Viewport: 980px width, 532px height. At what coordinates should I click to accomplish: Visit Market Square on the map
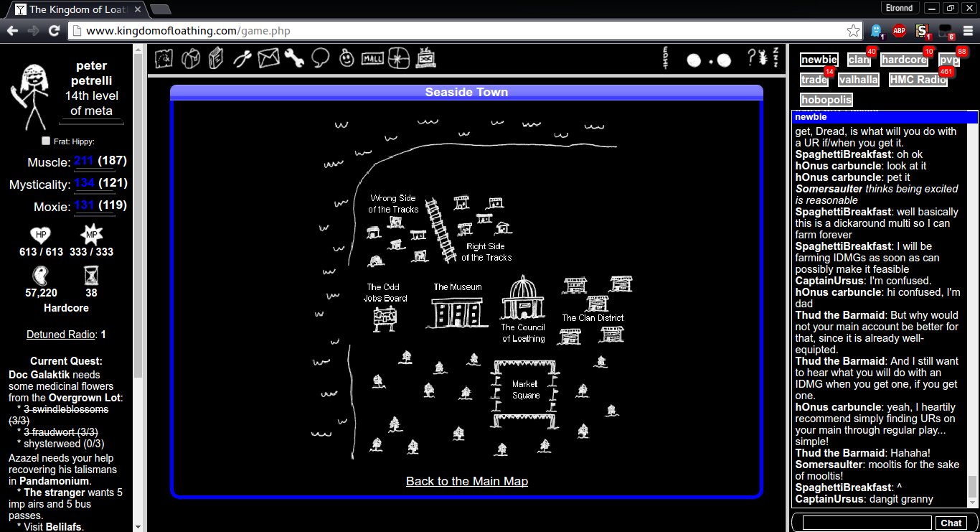tap(525, 393)
